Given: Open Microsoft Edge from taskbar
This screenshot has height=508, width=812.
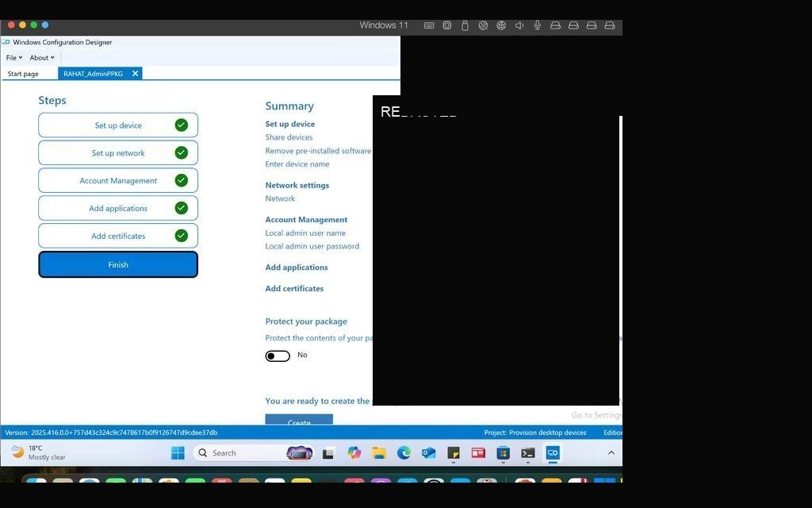Looking at the screenshot, I should (404, 453).
